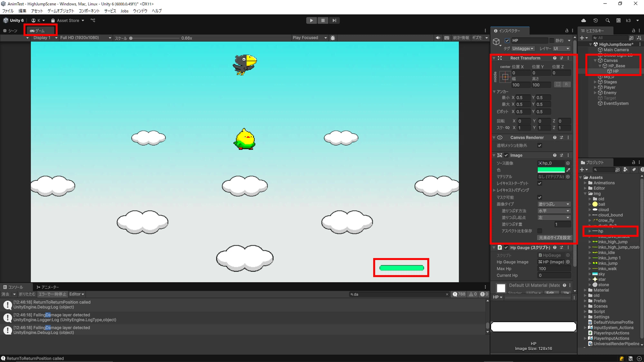
Task: Switch to the Animator tab
Action: coord(48,287)
